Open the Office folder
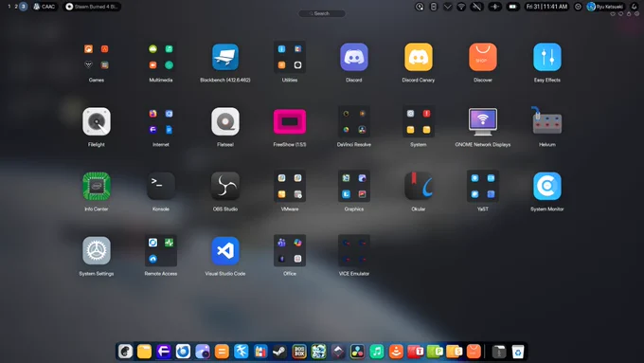 [290, 251]
